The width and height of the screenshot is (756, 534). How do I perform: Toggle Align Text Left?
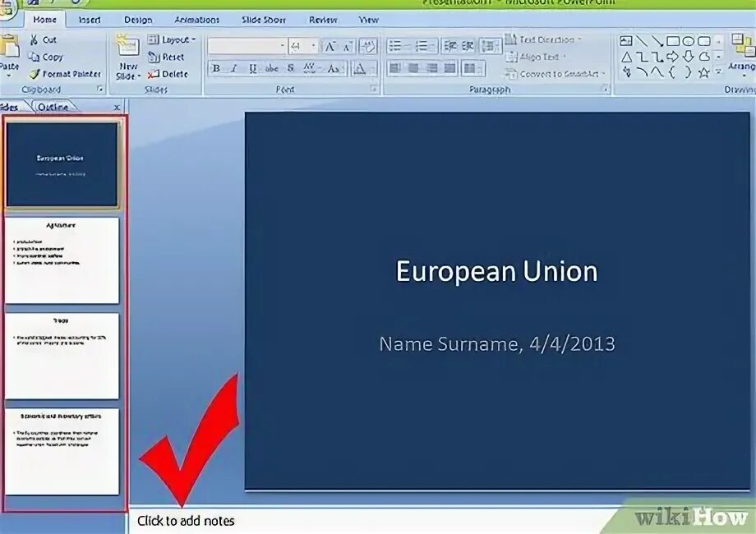395,68
